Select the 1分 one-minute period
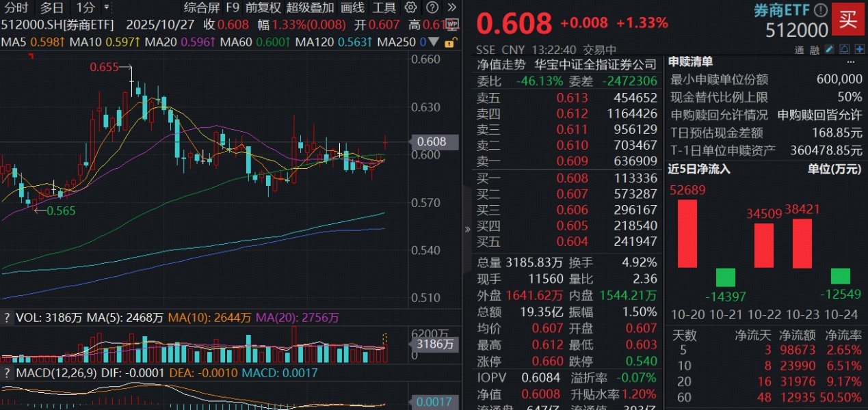 pos(86,8)
